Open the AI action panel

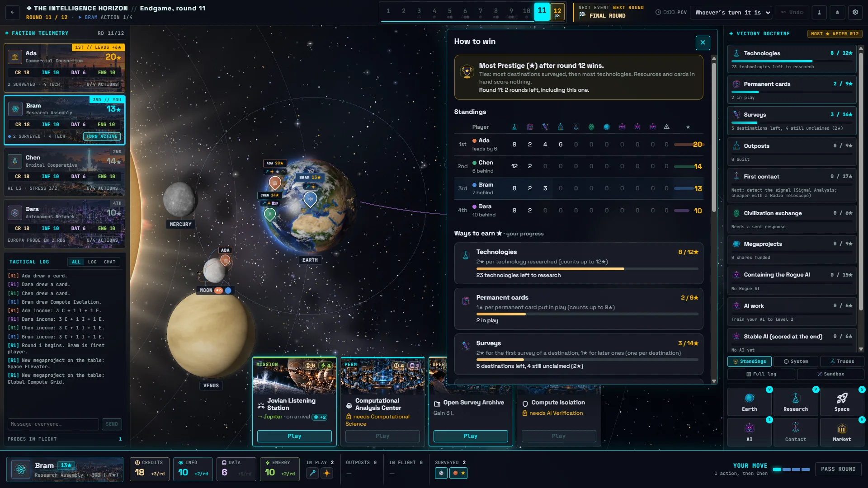[x=749, y=432]
